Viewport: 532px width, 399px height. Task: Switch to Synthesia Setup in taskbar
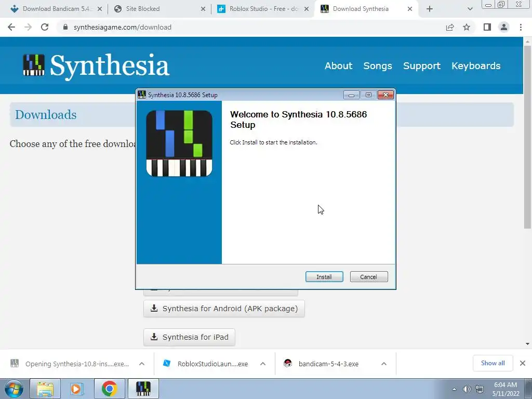click(x=143, y=389)
